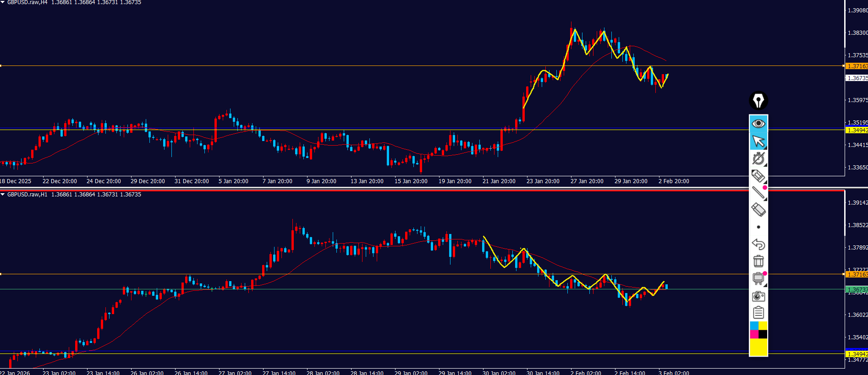This screenshot has height=375, width=868.
Task: Undo the last drawing stroke
Action: click(758, 244)
